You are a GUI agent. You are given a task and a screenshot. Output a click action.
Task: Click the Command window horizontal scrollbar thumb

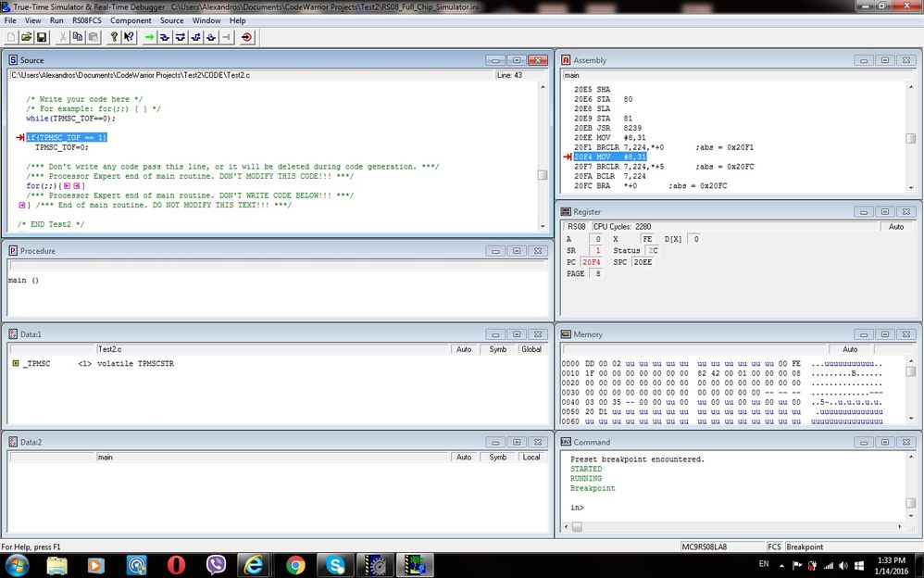[577, 527]
